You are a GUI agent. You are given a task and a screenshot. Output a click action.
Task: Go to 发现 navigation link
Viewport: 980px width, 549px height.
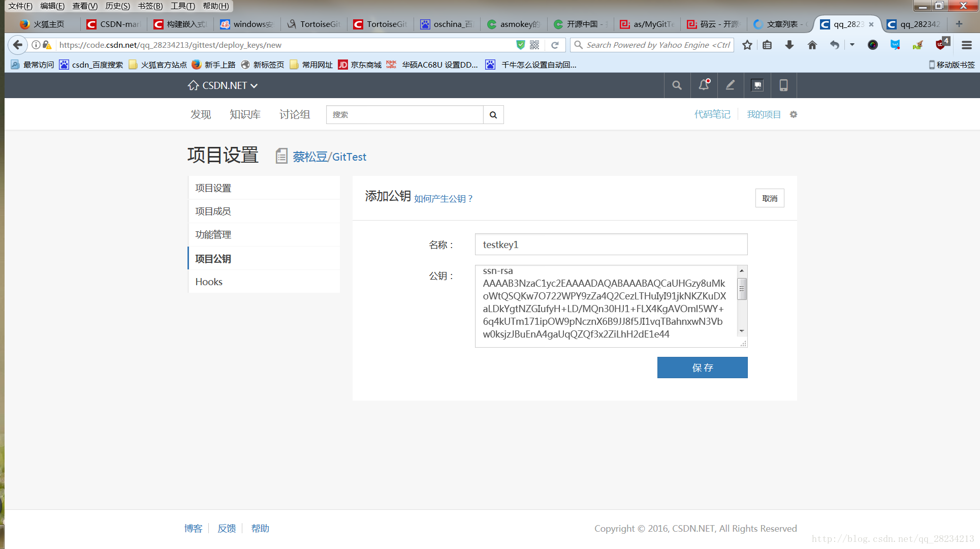point(201,114)
